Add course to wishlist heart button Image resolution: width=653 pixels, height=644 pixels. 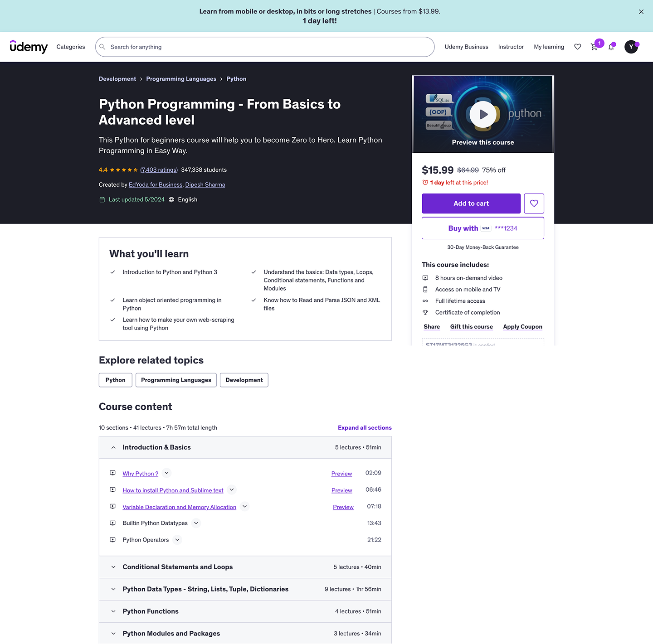click(534, 203)
